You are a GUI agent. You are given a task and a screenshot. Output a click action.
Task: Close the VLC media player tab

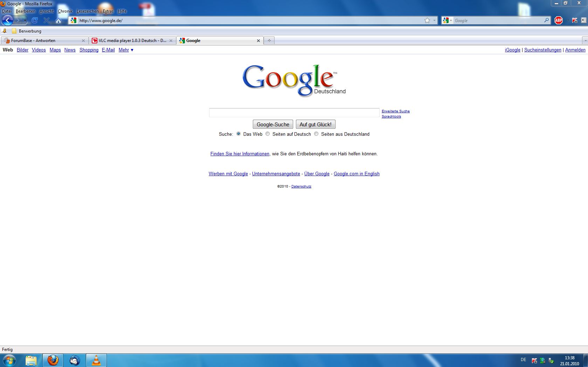pos(171,41)
